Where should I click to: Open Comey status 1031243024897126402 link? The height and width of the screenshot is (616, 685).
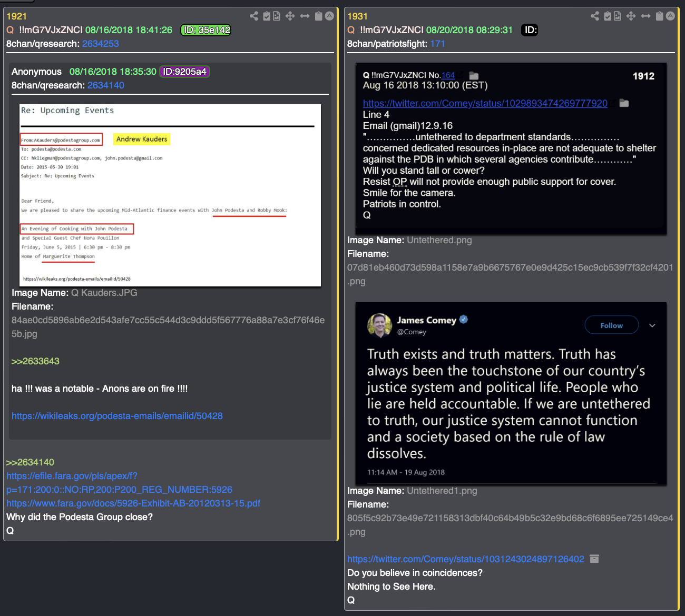466,559
